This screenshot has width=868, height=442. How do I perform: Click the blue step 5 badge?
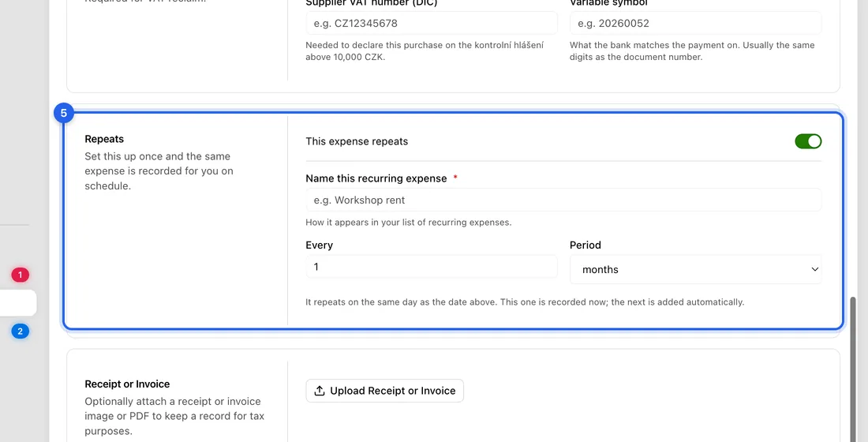coord(64,113)
